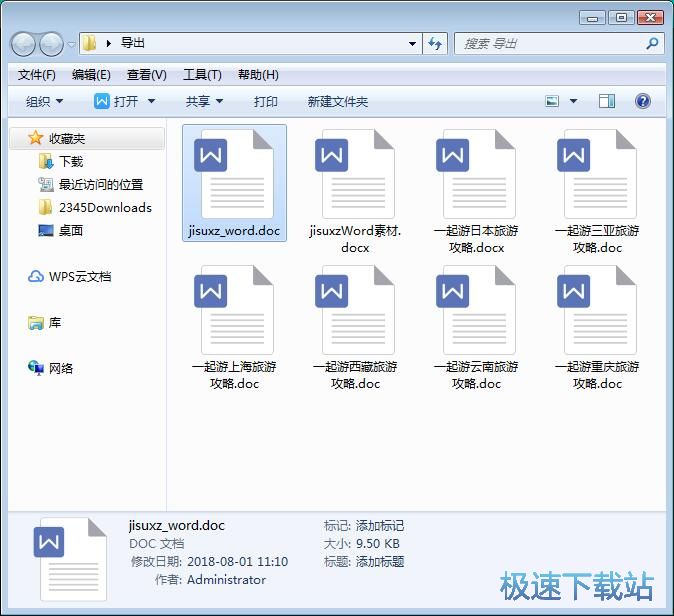Select 一起游重庆旅游攻略.doc file icon
Viewport: 674px width, 616px height.
pyautogui.click(x=597, y=310)
